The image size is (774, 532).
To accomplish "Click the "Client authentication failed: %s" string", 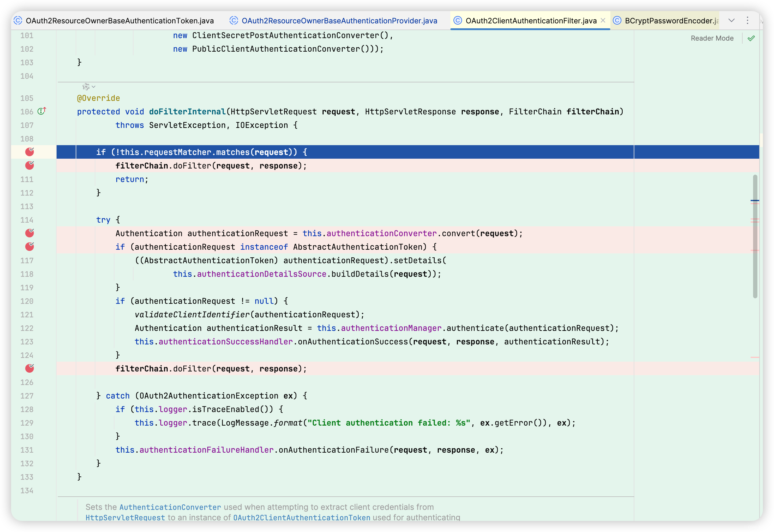I will pos(389,423).
